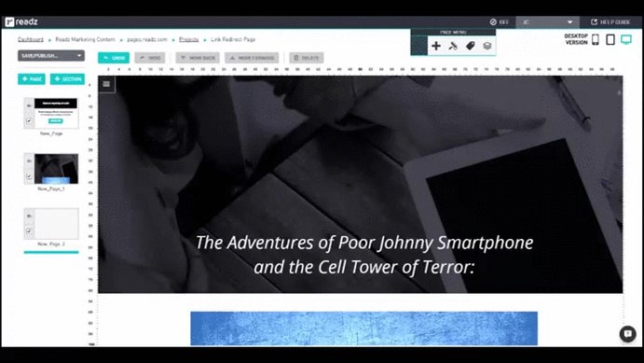Open the section hamburger menu on canvas

[x=107, y=84]
